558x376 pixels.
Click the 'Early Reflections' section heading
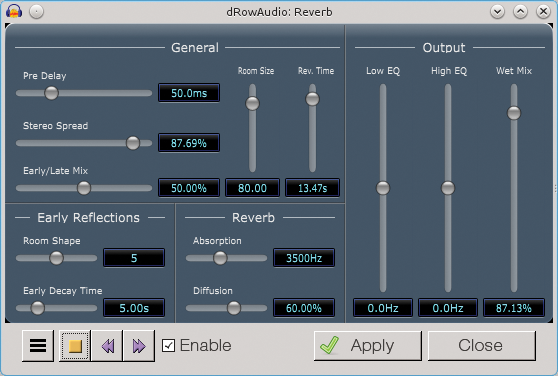pos(89,218)
